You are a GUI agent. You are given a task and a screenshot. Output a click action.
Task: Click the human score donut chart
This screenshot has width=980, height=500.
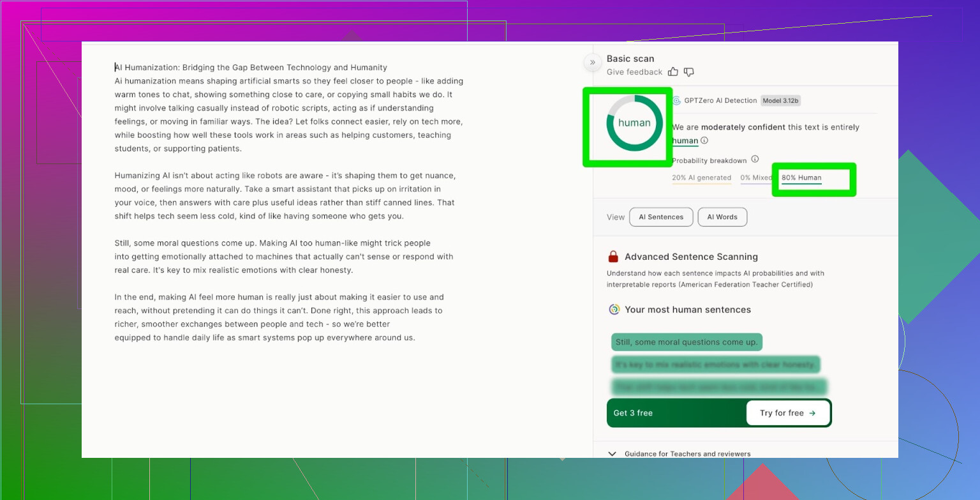point(634,123)
